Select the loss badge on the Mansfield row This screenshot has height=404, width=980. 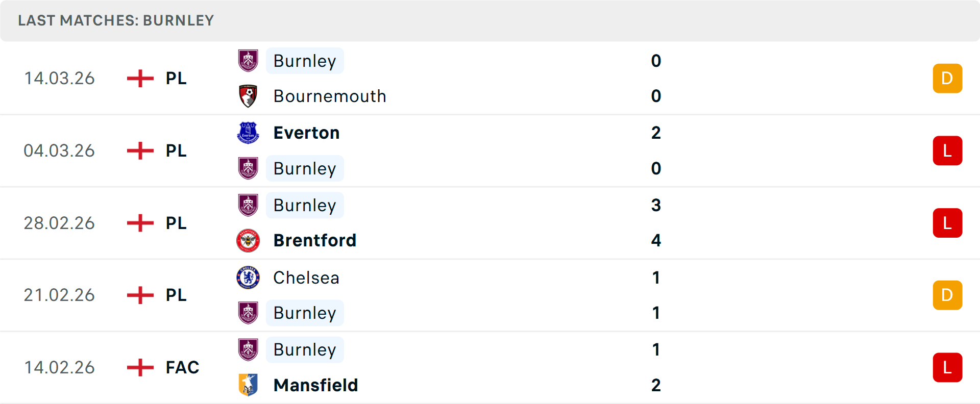click(947, 368)
